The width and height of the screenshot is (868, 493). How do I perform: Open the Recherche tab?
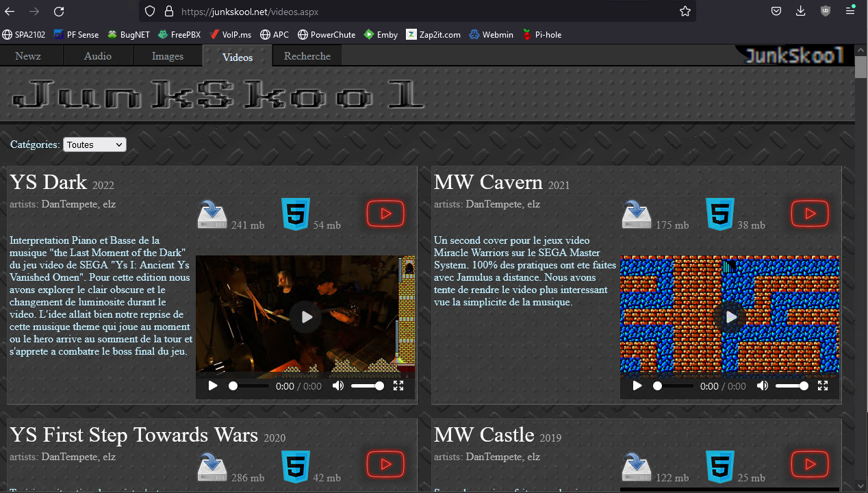(x=307, y=56)
